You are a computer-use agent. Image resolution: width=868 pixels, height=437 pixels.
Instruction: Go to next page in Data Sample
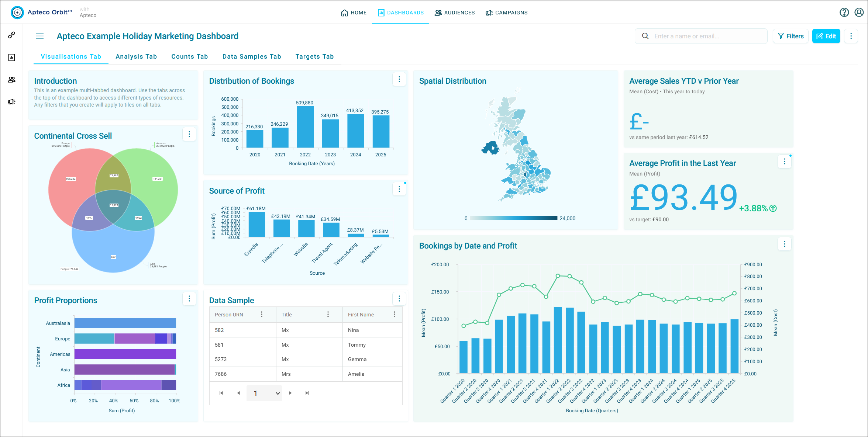(290, 393)
